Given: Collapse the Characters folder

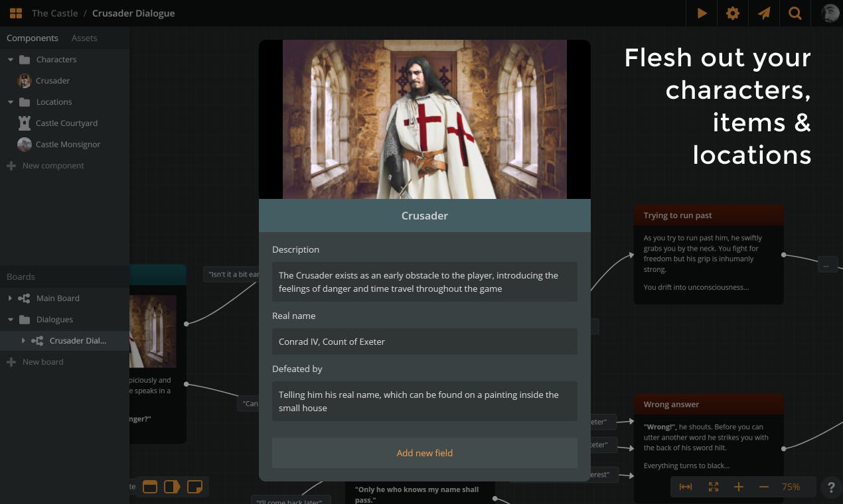Looking at the screenshot, I should pyautogui.click(x=11, y=60).
